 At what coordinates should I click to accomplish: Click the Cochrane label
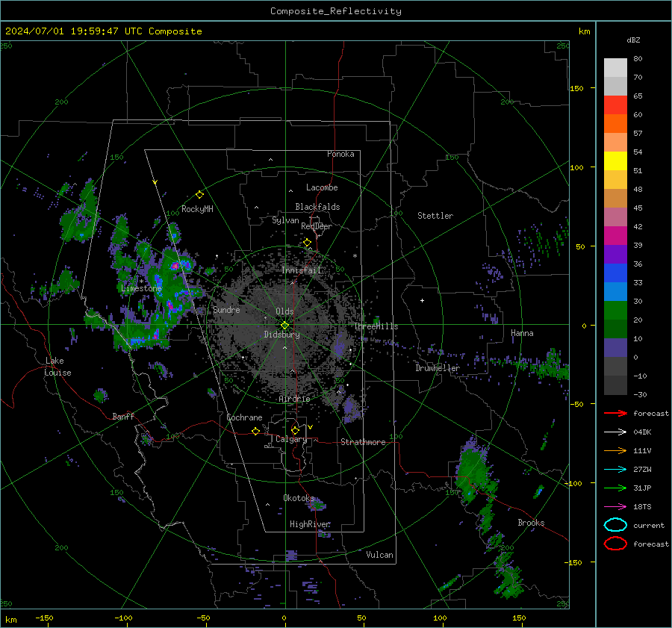click(244, 417)
